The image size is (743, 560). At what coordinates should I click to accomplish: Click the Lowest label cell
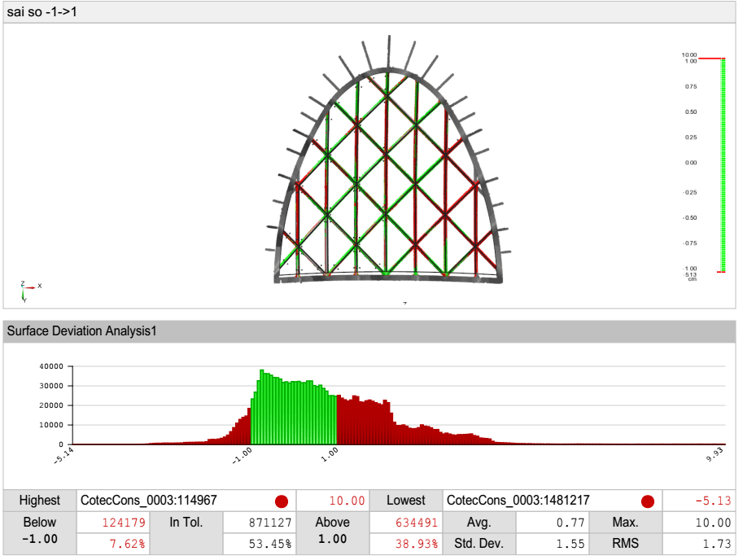click(x=407, y=501)
